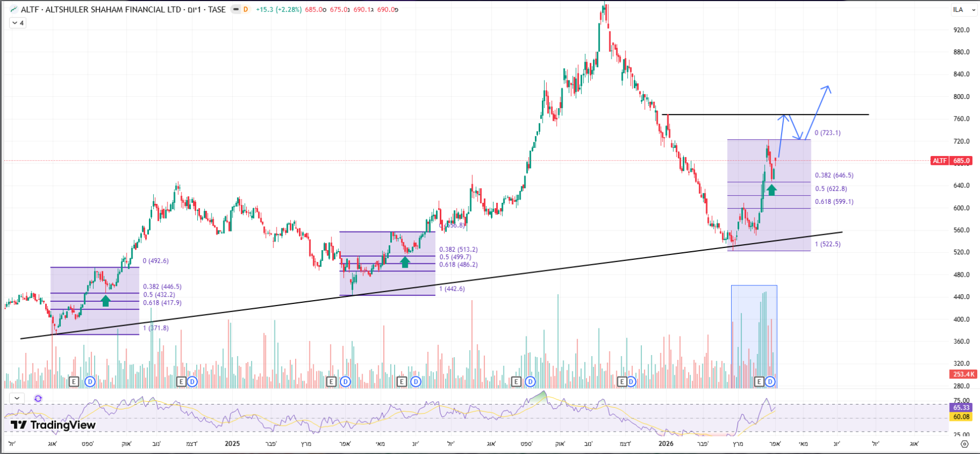
Task: Click the Fibonacci label 0.382 (646.5)
Action: click(x=834, y=175)
